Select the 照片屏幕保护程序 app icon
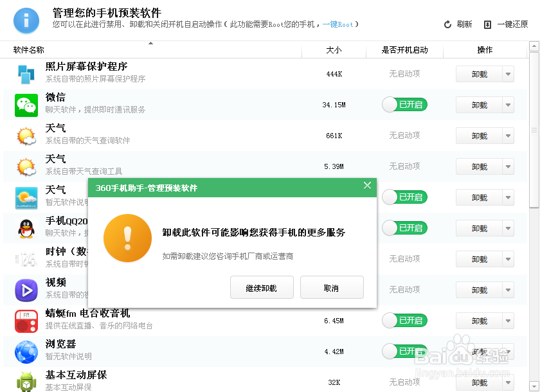The height and width of the screenshot is (392, 540). 26,75
